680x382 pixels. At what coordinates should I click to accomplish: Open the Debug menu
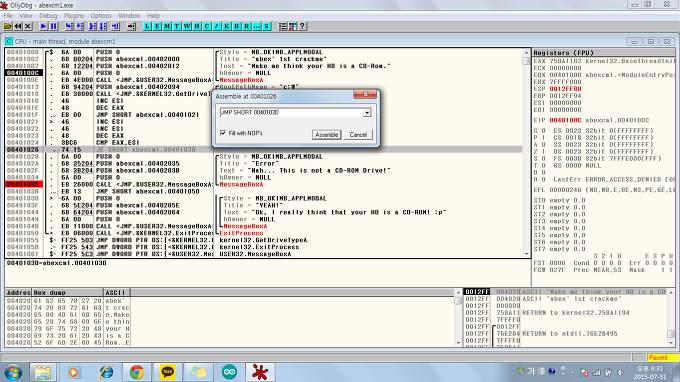pyautogui.click(x=48, y=16)
